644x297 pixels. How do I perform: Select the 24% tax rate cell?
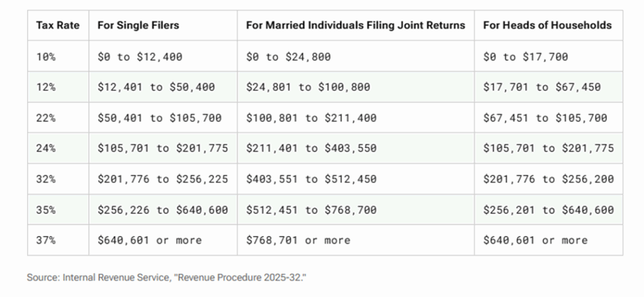46,149
